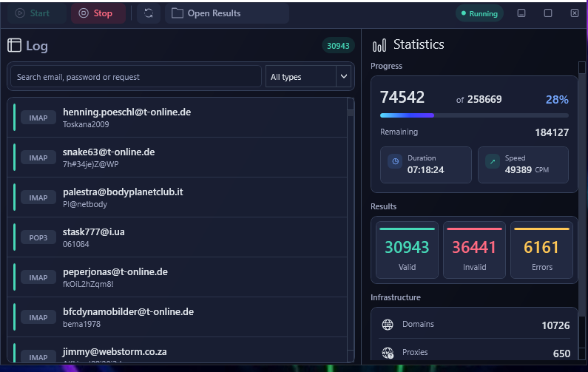588x372 pixels.
Task: Click the refresh arrows icon in toolbar
Action: coord(149,13)
